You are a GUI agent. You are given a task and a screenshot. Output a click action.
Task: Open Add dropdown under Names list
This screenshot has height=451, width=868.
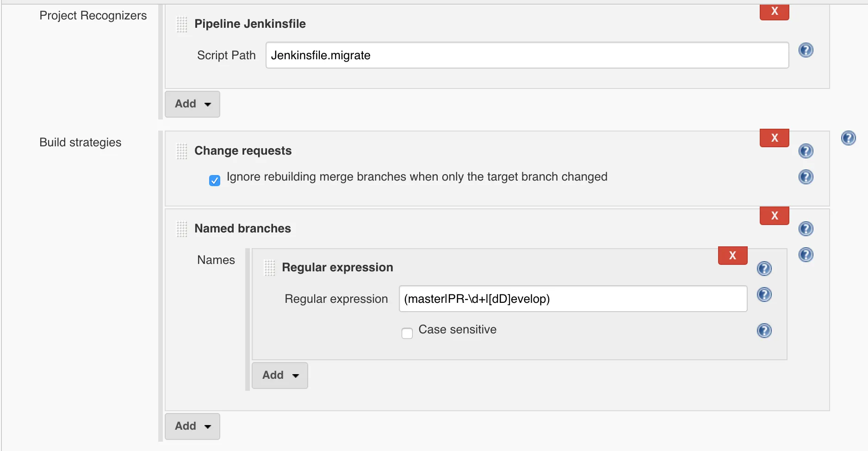tap(280, 376)
